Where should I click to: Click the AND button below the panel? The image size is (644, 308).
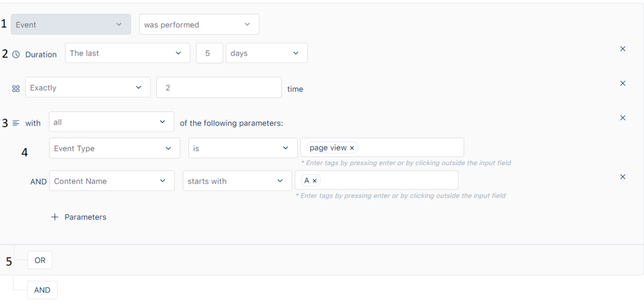pyautogui.click(x=42, y=290)
